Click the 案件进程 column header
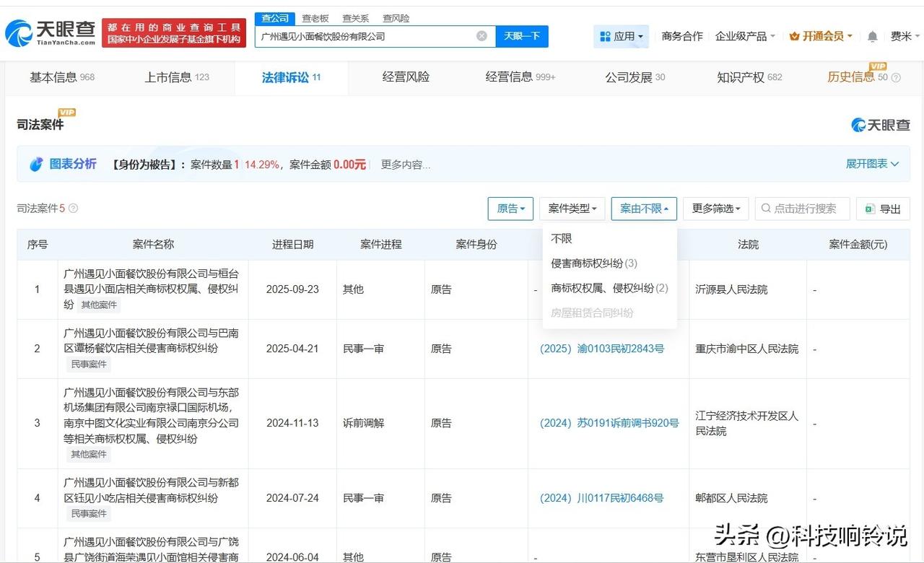This screenshot has height=563, width=924. coord(380,245)
